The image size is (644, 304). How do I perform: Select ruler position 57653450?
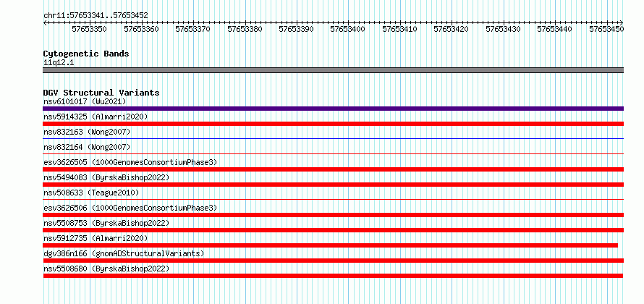607,29
